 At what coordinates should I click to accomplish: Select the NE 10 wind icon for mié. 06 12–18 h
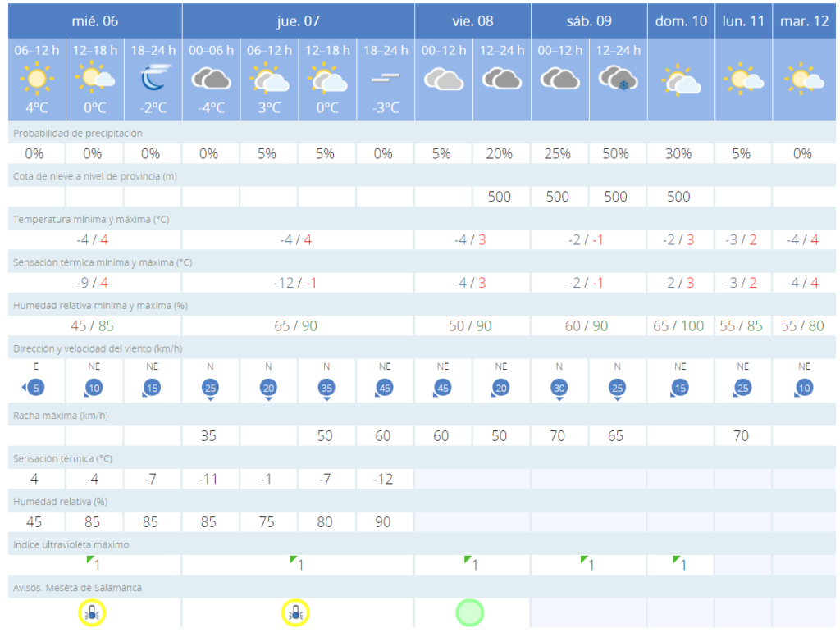[x=93, y=388]
